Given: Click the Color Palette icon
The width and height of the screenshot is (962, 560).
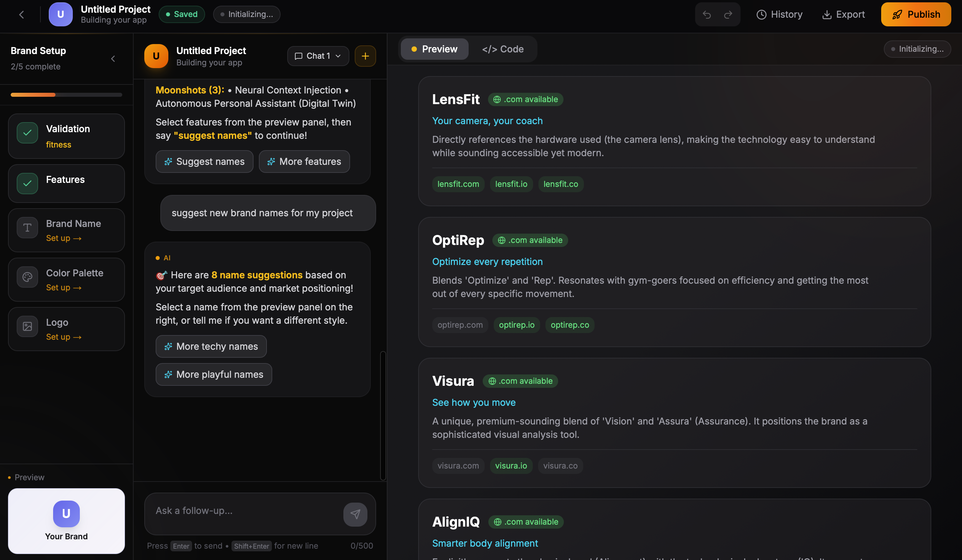Looking at the screenshot, I should [x=27, y=277].
